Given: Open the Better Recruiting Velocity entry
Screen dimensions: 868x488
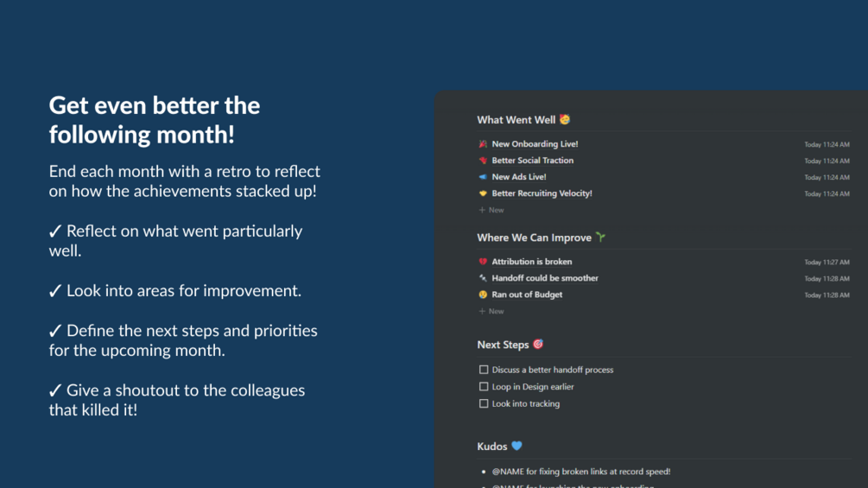Looking at the screenshot, I should point(542,193).
